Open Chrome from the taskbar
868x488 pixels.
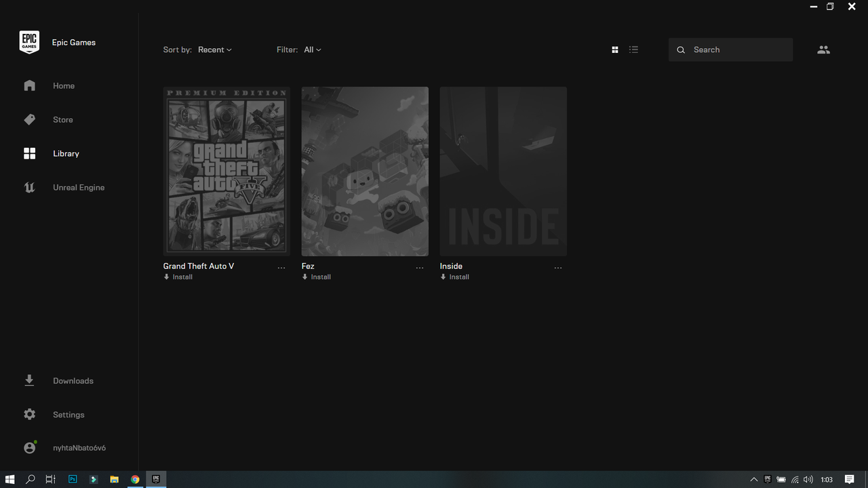(x=135, y=479)
